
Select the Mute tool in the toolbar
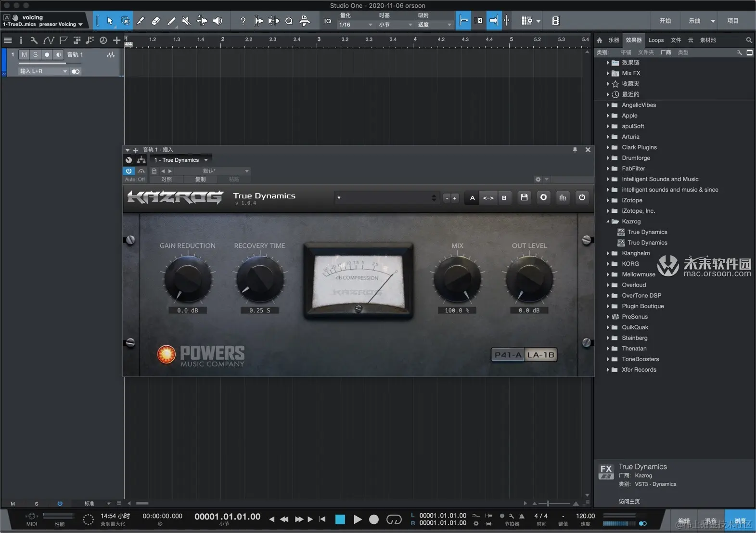point(186,21)
